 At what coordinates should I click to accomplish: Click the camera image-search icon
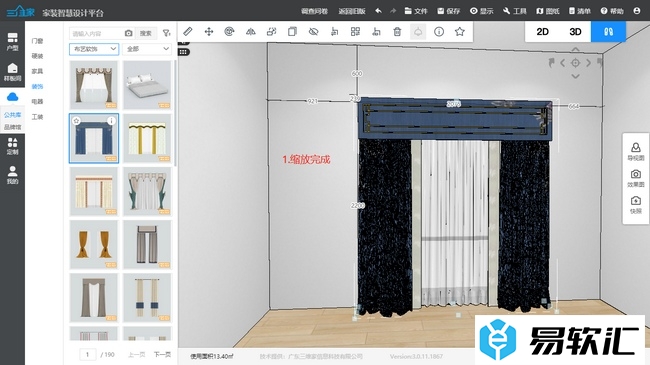click(129, 33)
